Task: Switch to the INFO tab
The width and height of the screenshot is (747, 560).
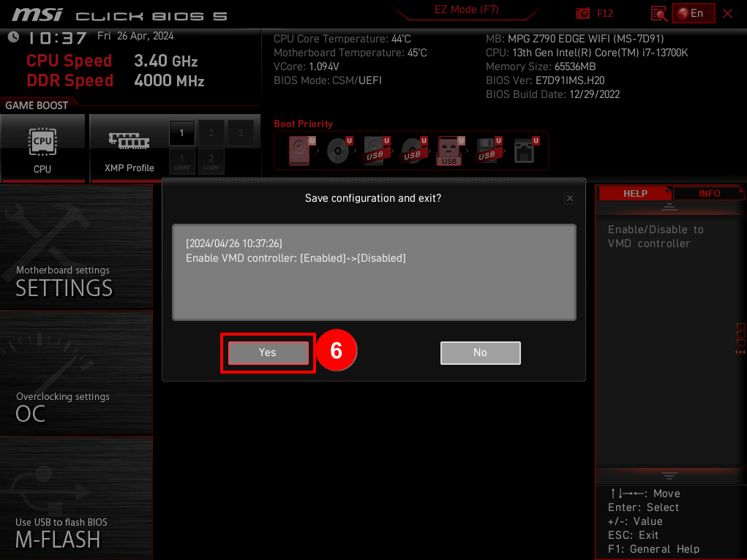Action: [707, 193]
